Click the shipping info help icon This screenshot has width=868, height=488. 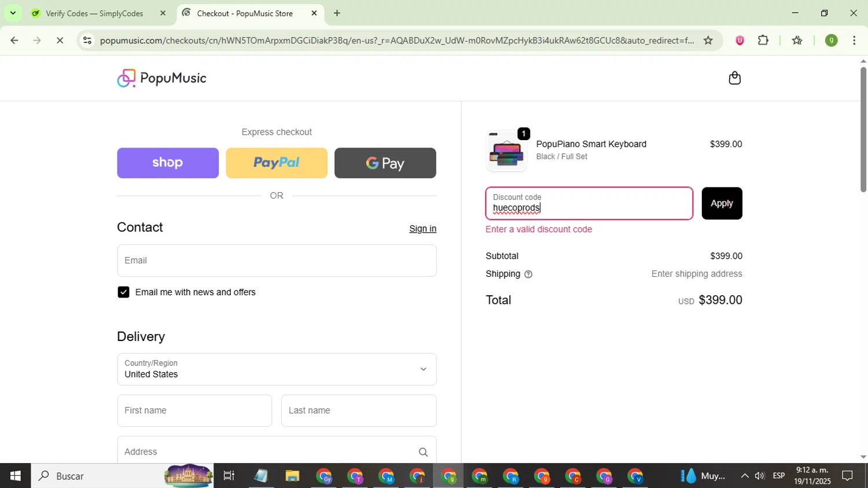[528, 274]
